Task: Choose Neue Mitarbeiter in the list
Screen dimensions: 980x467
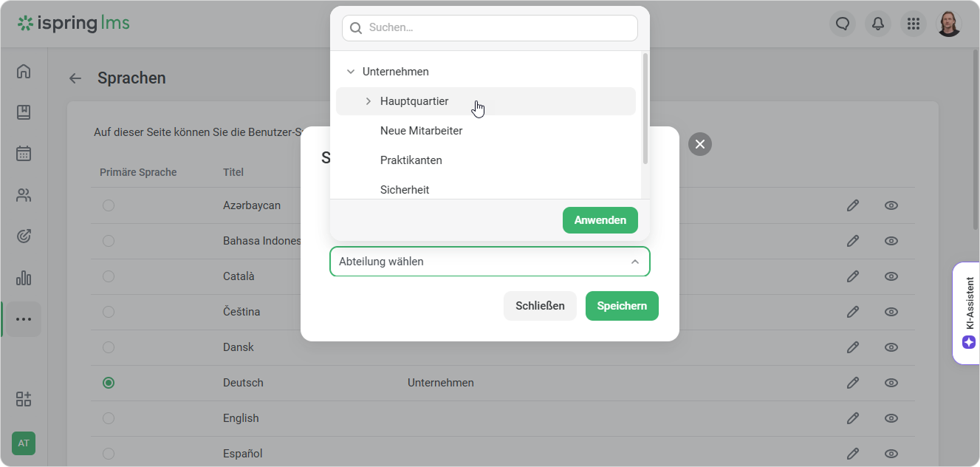Action: 421,131
